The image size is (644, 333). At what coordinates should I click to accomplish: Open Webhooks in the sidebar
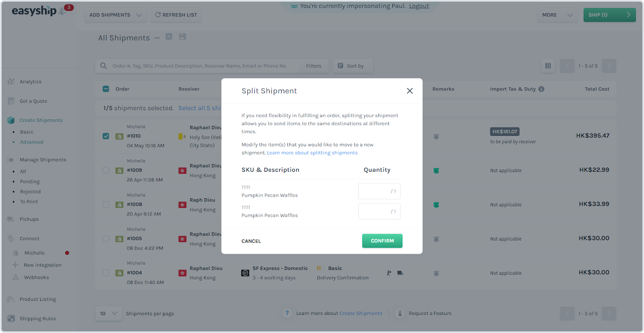pos(36,277)
